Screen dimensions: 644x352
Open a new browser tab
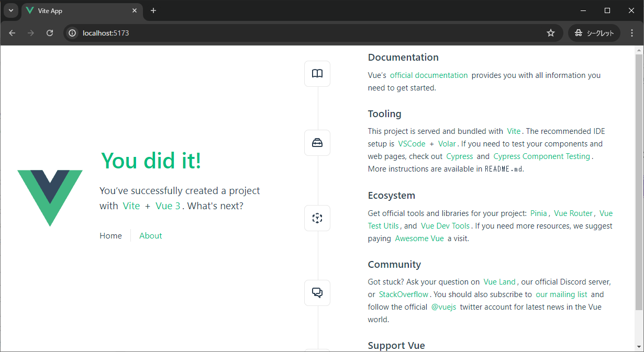pos(153,10)
